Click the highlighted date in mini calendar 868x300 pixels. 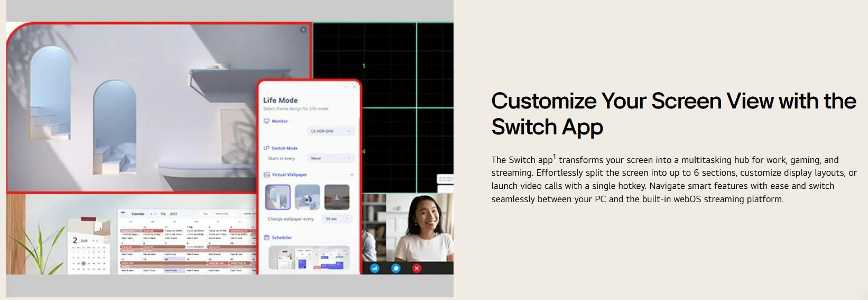pos(83,263)
